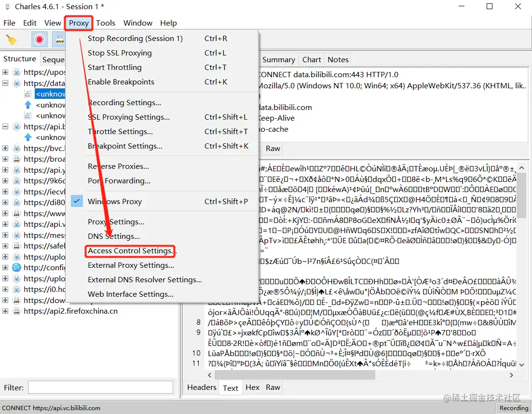Click the Recording status button
Screen dimensions: 532x414
tap(514, 408)
